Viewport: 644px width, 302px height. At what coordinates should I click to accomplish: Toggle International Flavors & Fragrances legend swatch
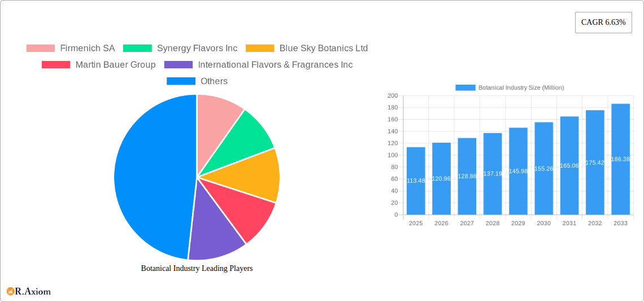pyautogui.click(x=179, y=65)
